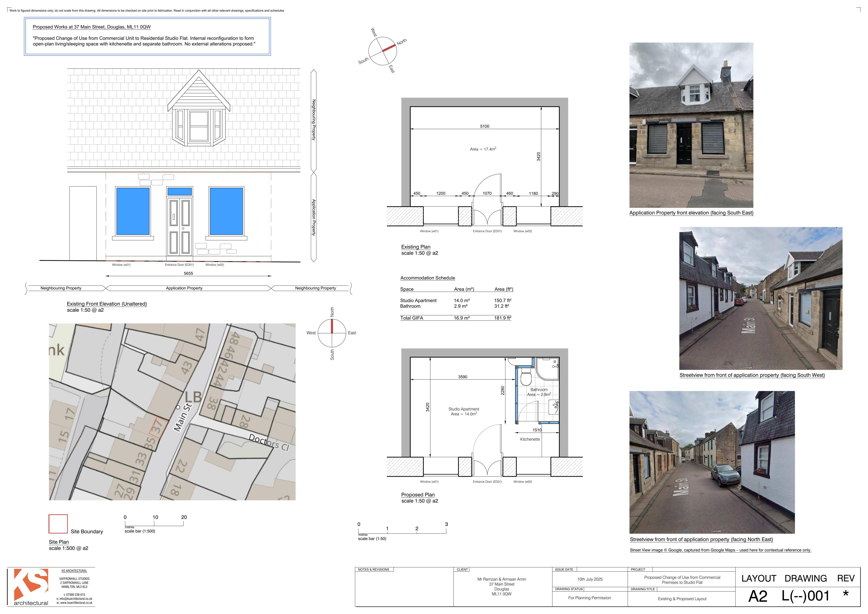Click the 'For Planning Permission' drawing status
The image size is (868, 614).
[589, 598]
